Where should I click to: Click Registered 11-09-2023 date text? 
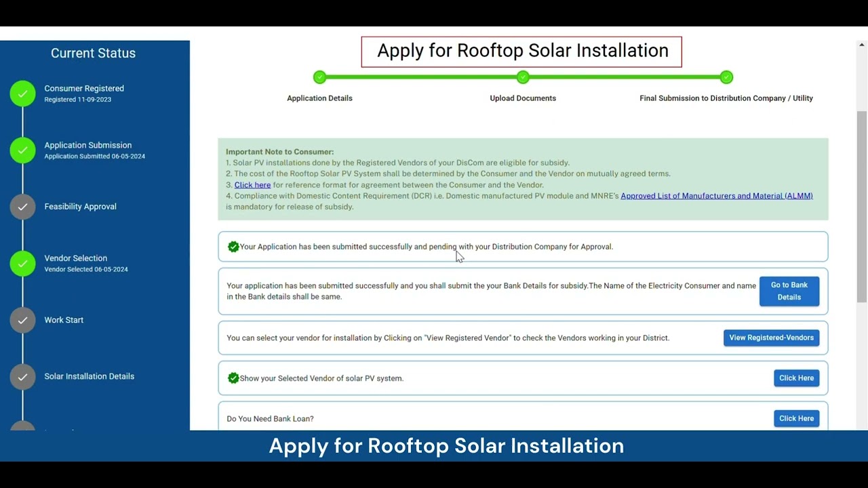tap(77, 100)
